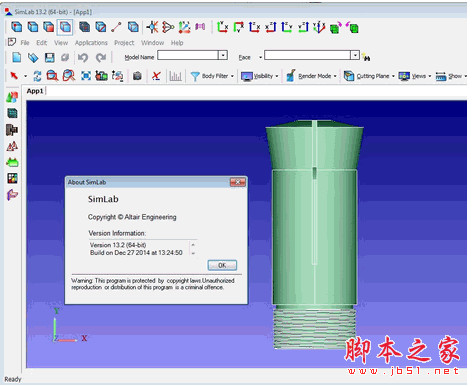Click the blue tag open icon
Viewport: 473px width, 386px height.
point(33,58)
